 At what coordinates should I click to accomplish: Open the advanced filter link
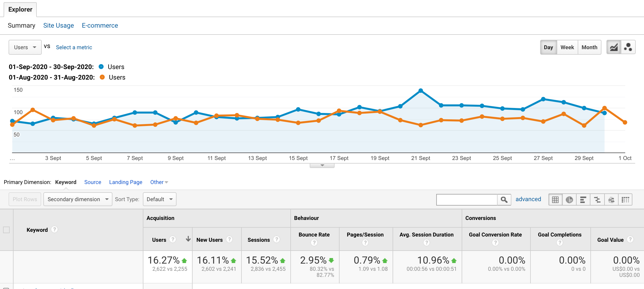point(528,199)
